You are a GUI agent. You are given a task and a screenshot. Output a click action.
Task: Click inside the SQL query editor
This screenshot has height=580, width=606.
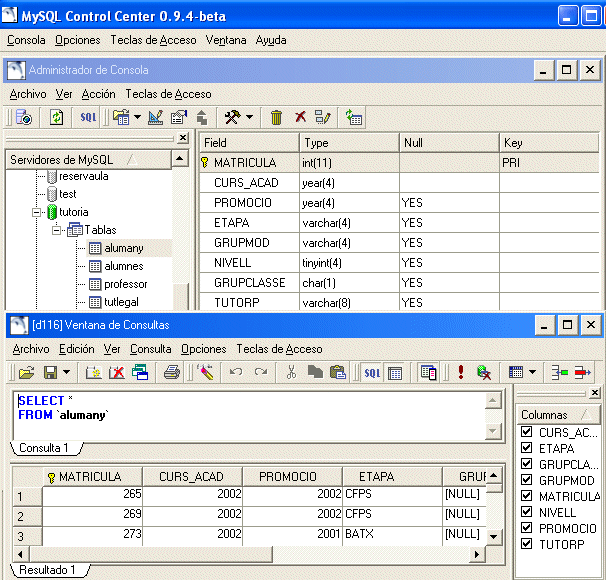pos(250,416)
